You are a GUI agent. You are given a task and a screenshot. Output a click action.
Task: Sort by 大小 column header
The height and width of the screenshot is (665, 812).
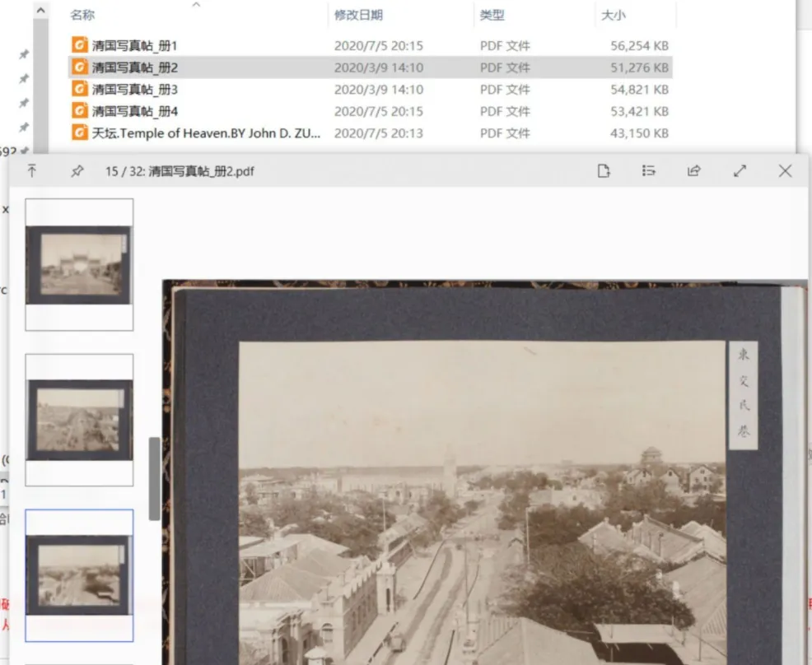coord(613,15)
